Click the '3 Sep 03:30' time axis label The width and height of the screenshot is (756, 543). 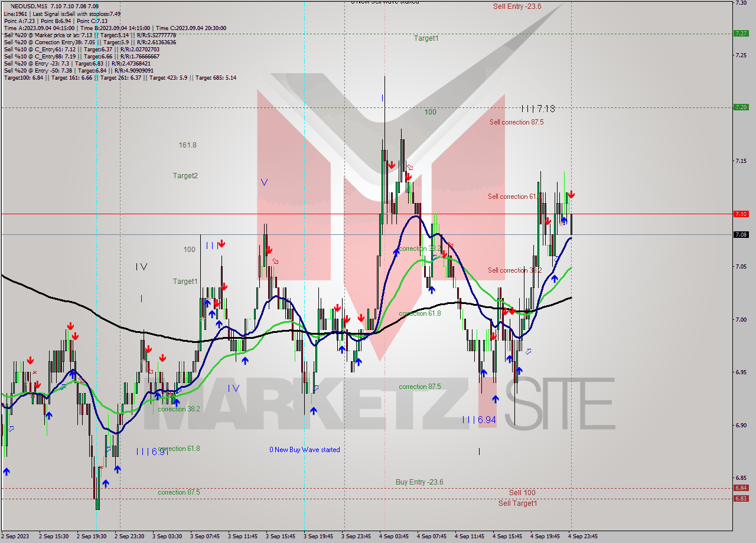click(x=167, y=537)
